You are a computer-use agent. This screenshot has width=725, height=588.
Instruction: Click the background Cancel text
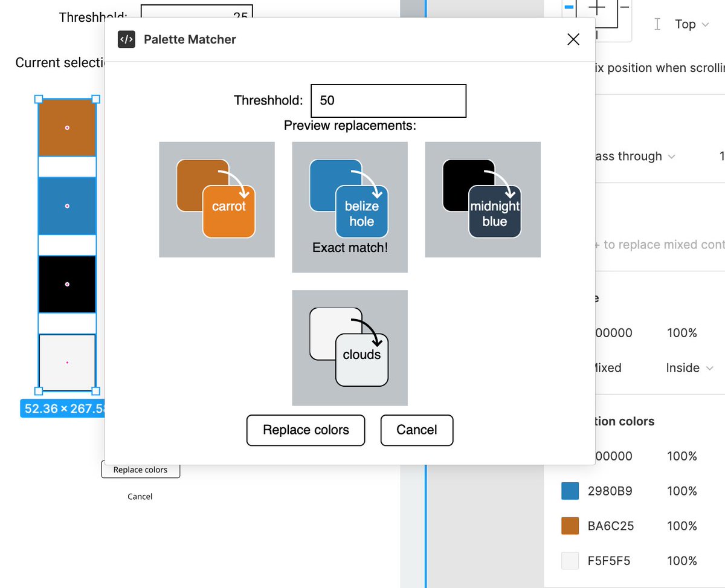(x=140, y=496)
